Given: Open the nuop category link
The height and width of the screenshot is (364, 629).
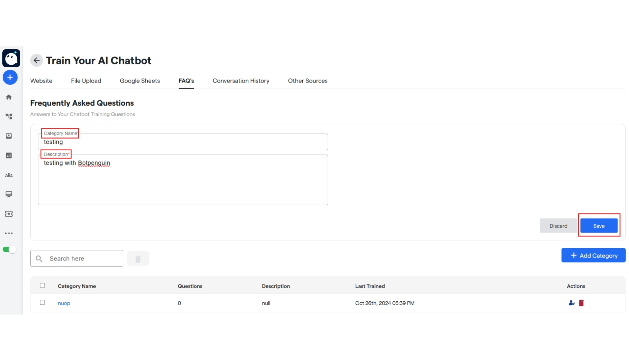Looking at the screenshot, I should click(64, 303).
